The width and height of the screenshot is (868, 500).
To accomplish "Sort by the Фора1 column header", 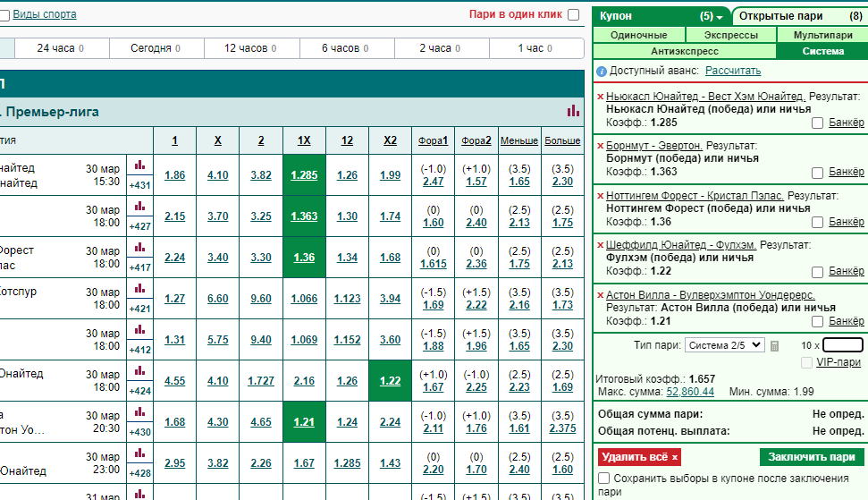I will click(x=433, y=140).
